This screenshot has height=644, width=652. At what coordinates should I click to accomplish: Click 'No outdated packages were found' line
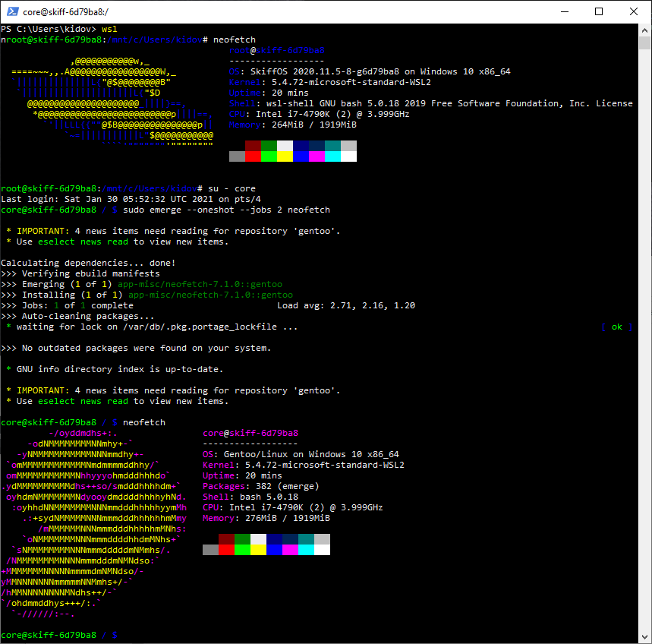[x=136, y=349]
